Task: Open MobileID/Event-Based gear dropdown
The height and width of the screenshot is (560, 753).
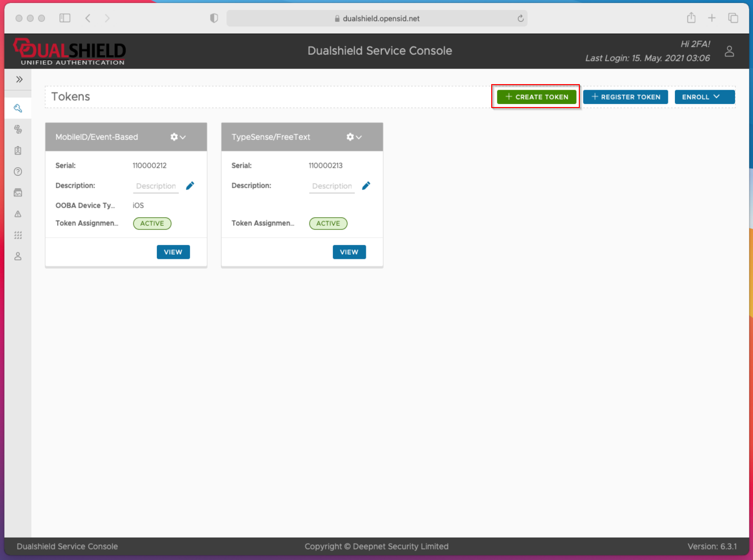Action: tap(178, 137)
